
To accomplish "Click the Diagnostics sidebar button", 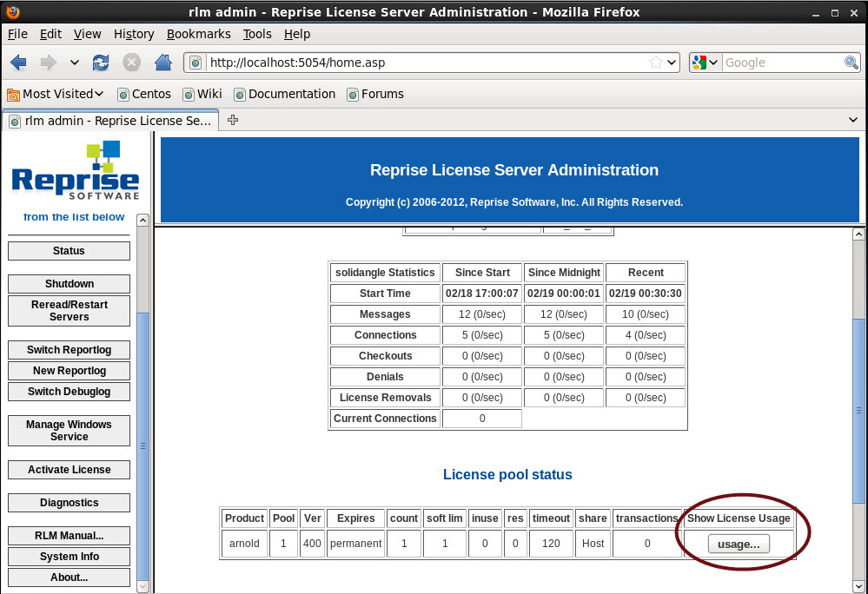I will 69,503.
